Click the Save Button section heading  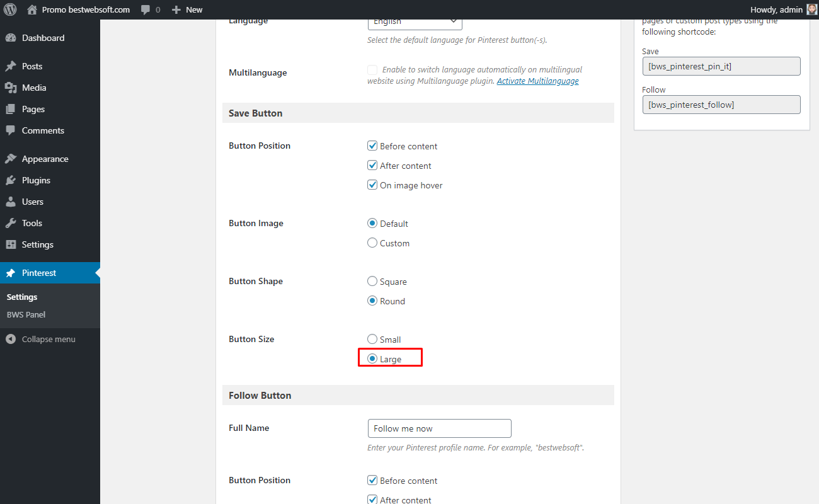[256, 113]
